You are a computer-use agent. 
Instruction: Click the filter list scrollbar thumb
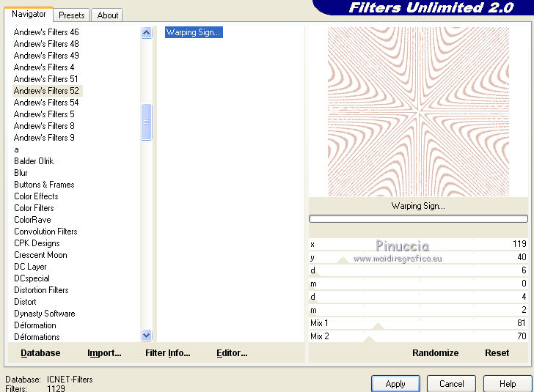(147, 122)
